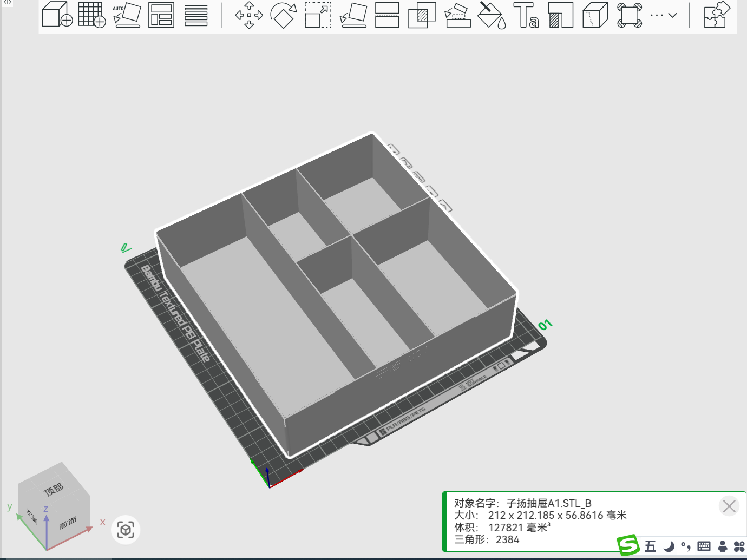Choose the Lay on Face tool
Screen dimensions: 747x560
[x=353, y=15]
